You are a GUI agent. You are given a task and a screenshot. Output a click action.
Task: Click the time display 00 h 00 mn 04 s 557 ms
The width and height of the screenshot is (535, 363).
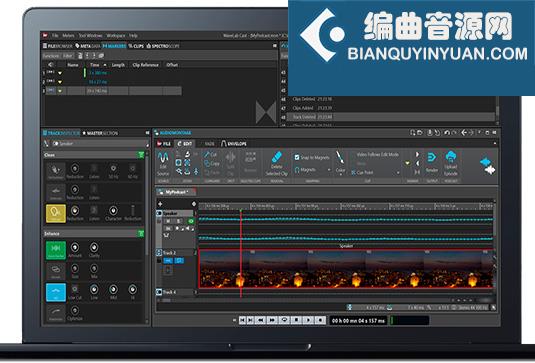coord(358,321)
